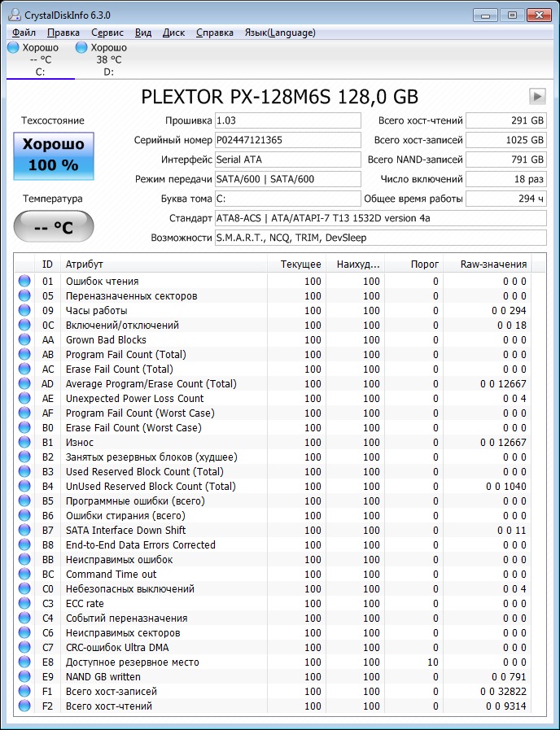
Task: Click the status circle for Часы работы
Action: pos(24,310)
